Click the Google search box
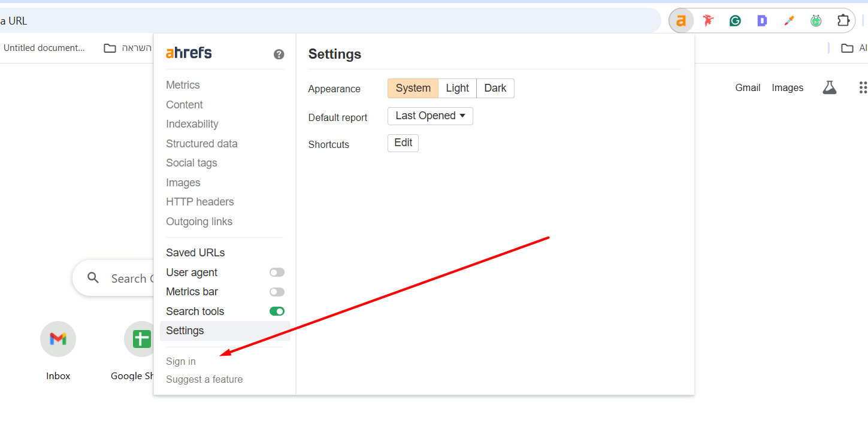The image size is (868, 448). coord(113,278)
